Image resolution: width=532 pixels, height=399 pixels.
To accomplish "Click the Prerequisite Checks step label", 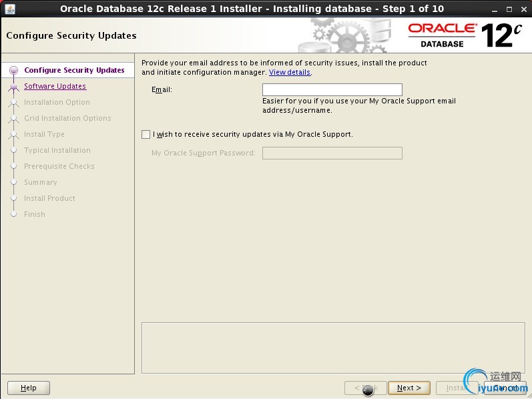I will tap(59, 166).
